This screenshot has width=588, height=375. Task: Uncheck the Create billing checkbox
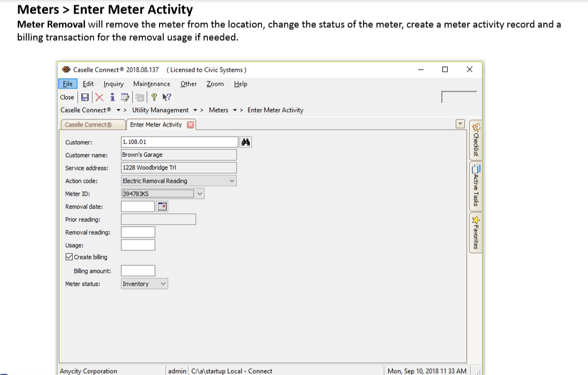coord(69,257)
